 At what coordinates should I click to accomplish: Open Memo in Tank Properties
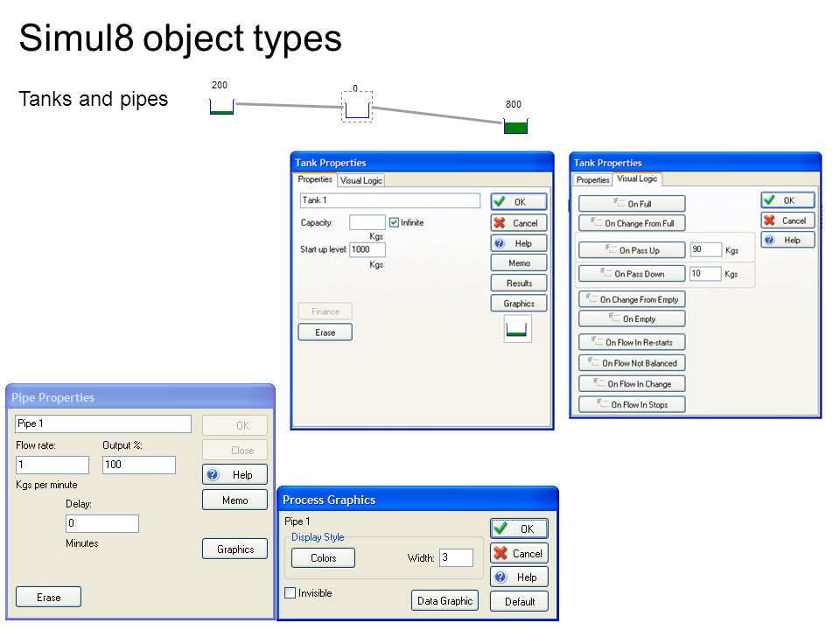tap(519, 263)
